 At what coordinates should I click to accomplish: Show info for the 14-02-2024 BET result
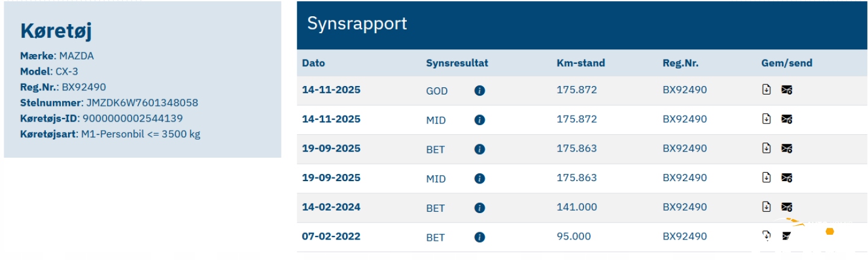(x=480, y=208)
